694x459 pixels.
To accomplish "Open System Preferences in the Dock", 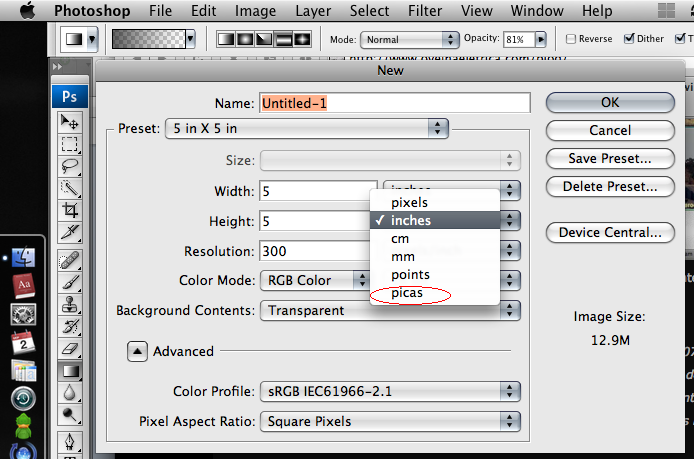I will tap(23, 314).
